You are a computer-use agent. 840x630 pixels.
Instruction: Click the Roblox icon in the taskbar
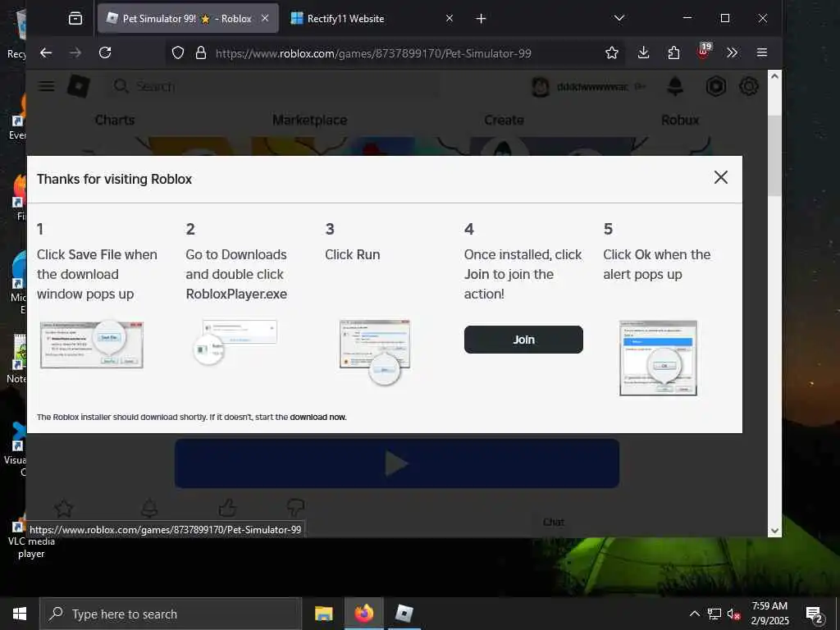(x=404, y=614)
